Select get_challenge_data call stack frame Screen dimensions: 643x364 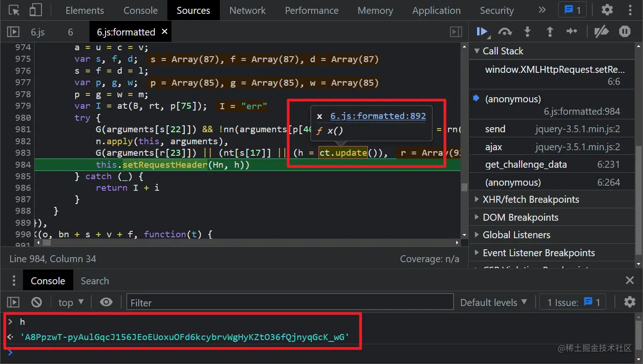point(552,164)
